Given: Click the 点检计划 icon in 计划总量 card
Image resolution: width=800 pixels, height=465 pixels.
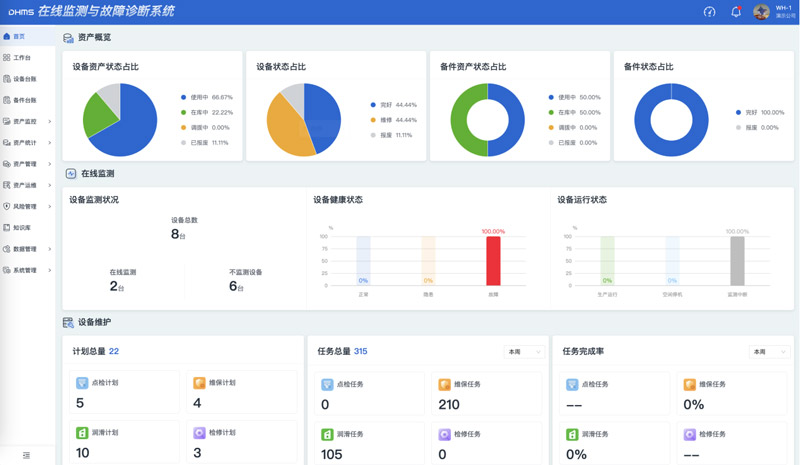Looking at the screenshot, I should click(82, 383).
